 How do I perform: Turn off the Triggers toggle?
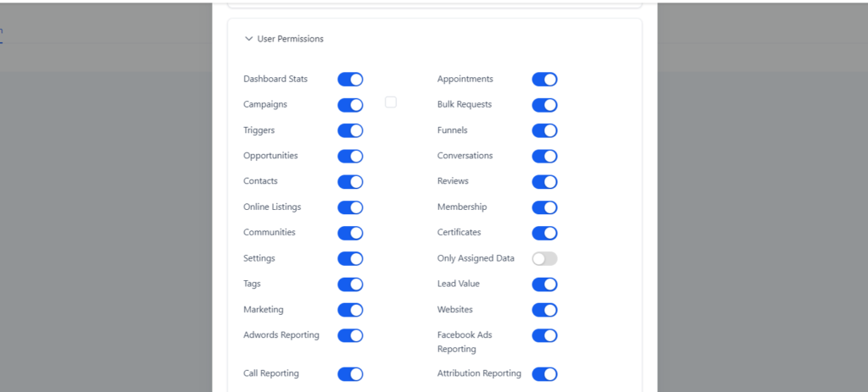(x=350, y=130)
